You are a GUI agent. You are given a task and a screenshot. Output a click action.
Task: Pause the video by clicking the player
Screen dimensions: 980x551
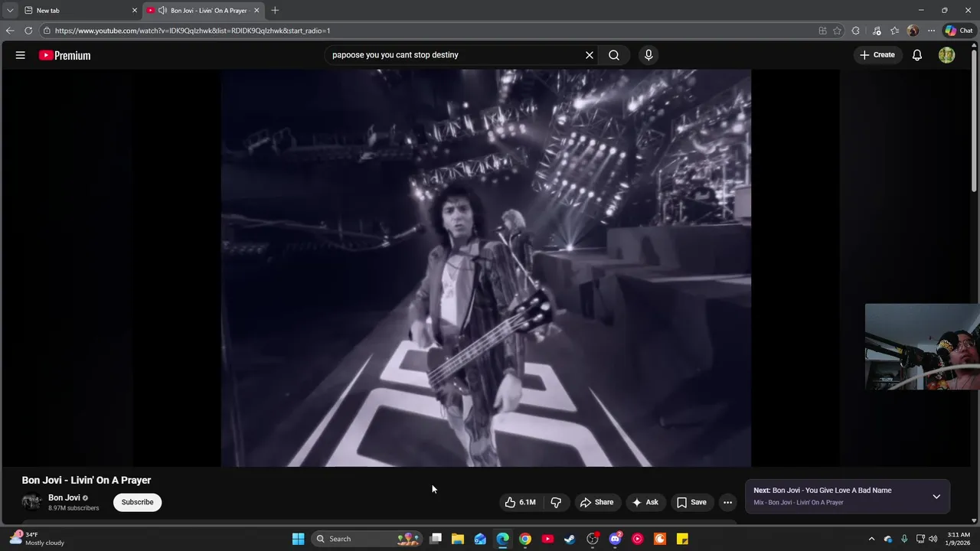[486, 268]
